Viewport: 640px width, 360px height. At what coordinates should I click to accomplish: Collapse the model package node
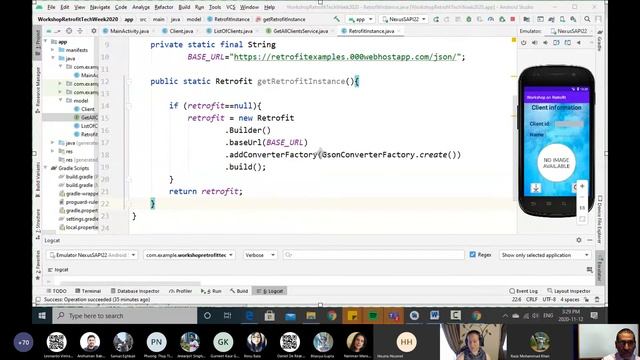pos(60,100)
